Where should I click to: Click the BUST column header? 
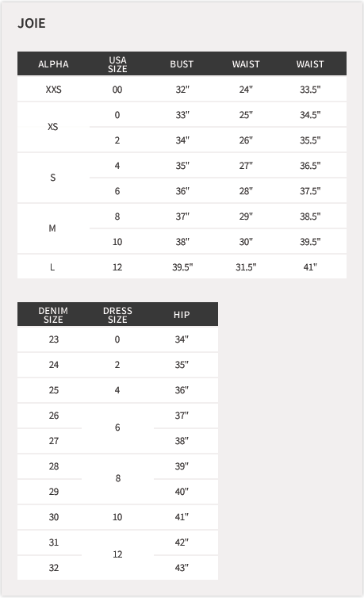point(182,64)
